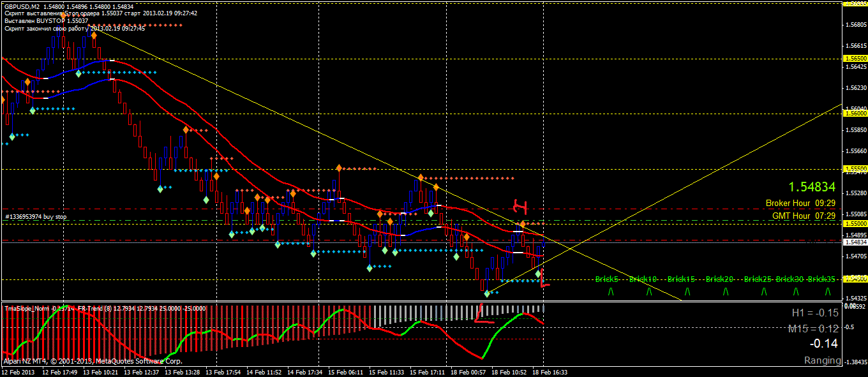Click the green arrow under Brick35
The image size is (868, 377).
click(x=828, y=292)
